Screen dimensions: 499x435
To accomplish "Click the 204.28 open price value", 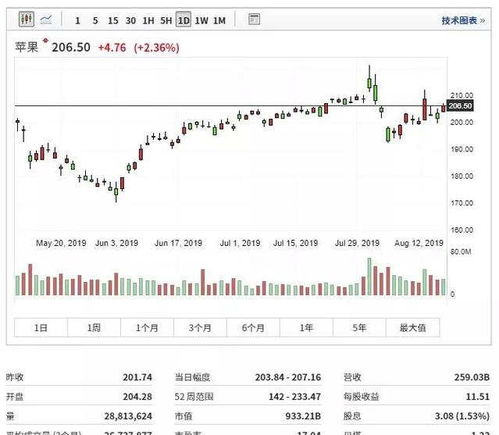I will pos(137,397).
